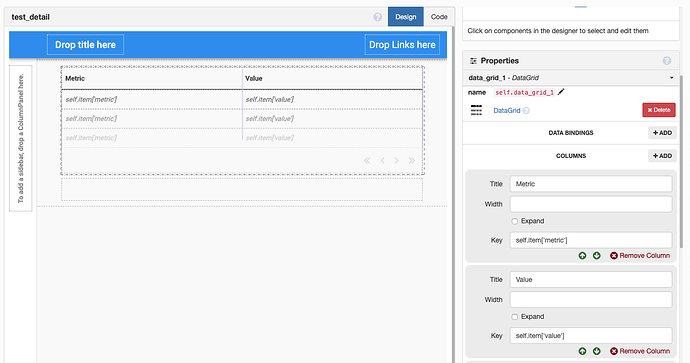The height and width of the screenshot is (363, 690).
Task: Move the Metric column up
Action: tap(582, 256)
